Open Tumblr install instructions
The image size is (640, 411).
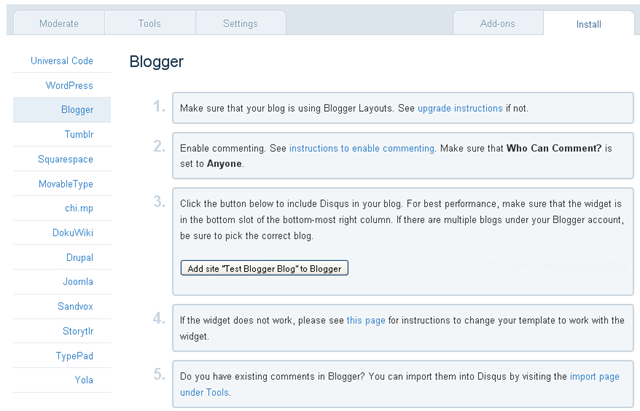coord(79,134)
